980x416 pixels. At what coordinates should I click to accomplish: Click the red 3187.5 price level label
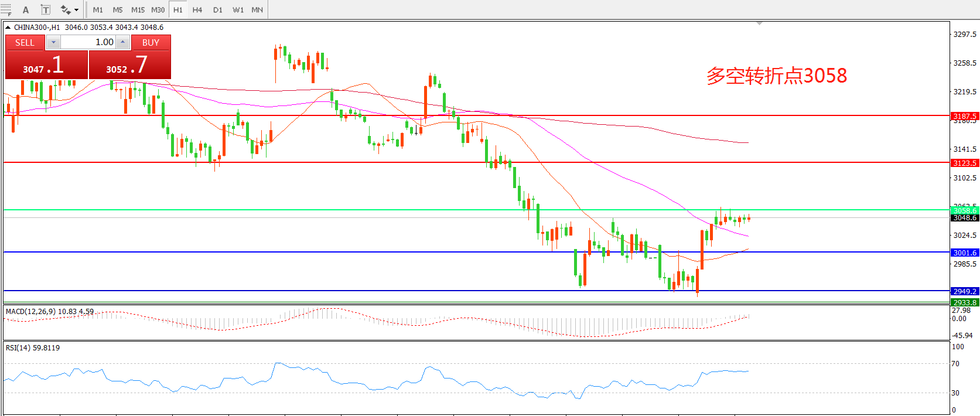pos(964,116)
